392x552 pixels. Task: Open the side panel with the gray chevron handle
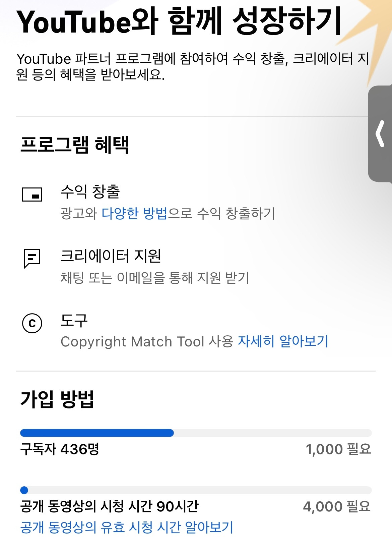[380, 134]
